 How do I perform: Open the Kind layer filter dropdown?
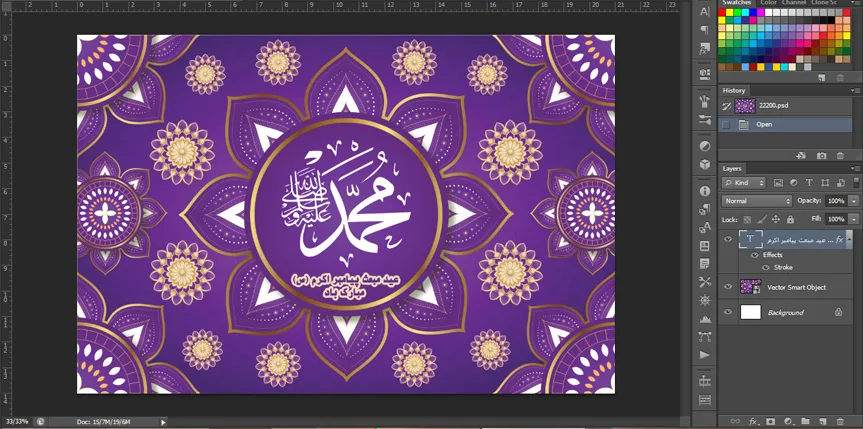click(x=744, y=183)
